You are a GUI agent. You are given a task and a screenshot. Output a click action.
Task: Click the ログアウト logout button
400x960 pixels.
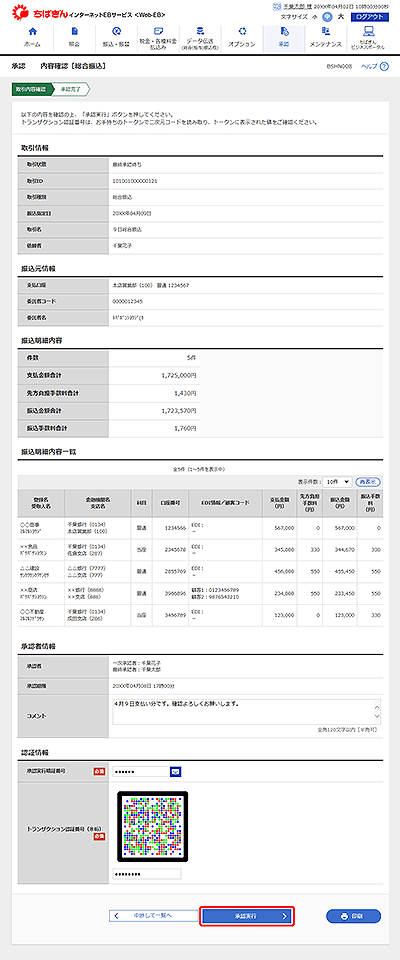coord(369,17)
